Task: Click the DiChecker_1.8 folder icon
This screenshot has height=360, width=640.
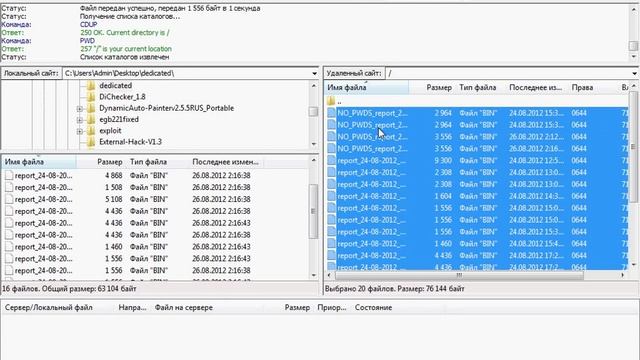Action: point(91,97)
